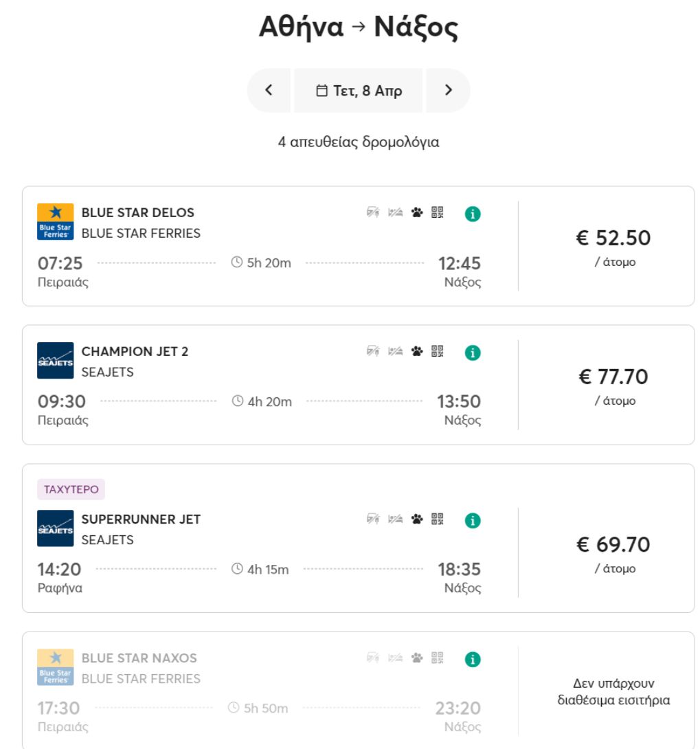This screenshot has height=749, width=700.
Task: Click QR code icon on Blue Star Delos
Action: (438, 213)
